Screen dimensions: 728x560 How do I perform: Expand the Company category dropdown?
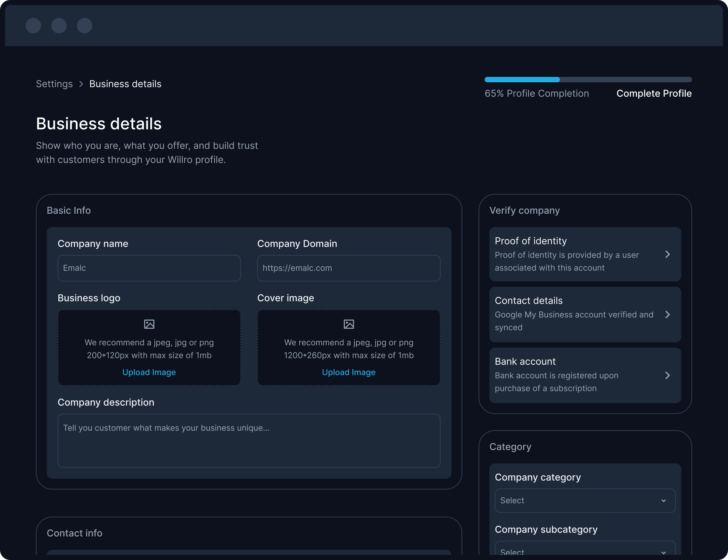pyautogui.click(x=585, y=500)
